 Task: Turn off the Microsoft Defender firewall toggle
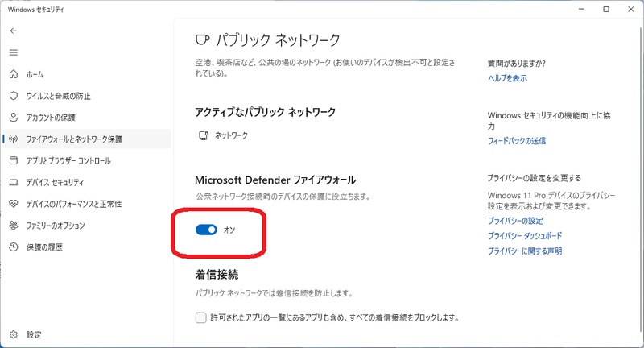pyautogui.click(x=207, y=230)
